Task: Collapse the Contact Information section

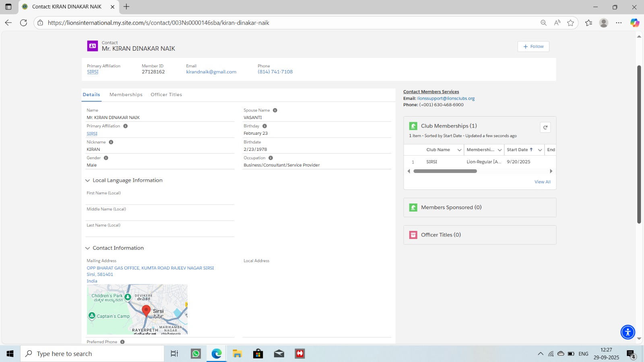Action: click(87, 248)
